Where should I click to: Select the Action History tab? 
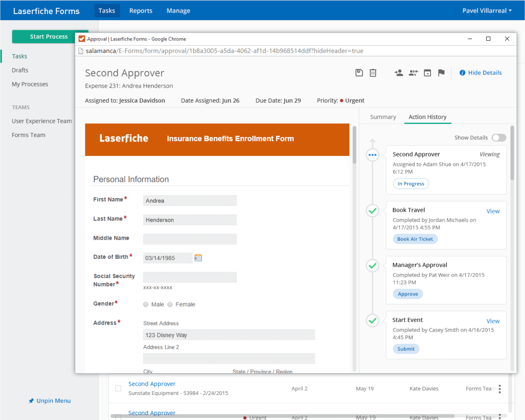427,117
